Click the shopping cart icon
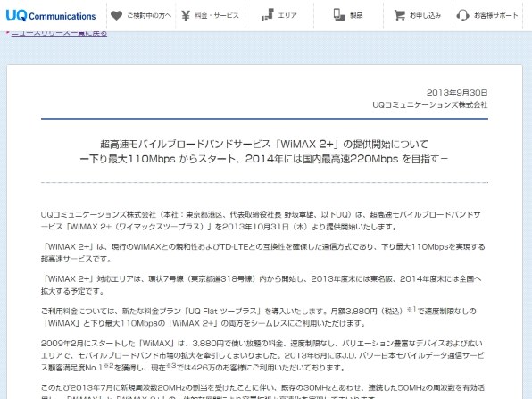Screen dimensions: 532x399 point(400,15)
